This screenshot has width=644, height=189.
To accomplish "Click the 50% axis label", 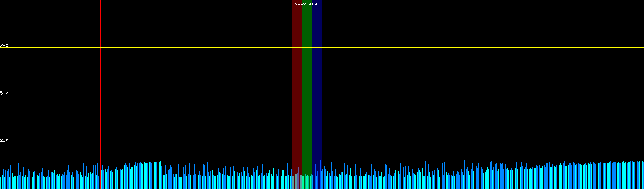I will coord(4,93).
